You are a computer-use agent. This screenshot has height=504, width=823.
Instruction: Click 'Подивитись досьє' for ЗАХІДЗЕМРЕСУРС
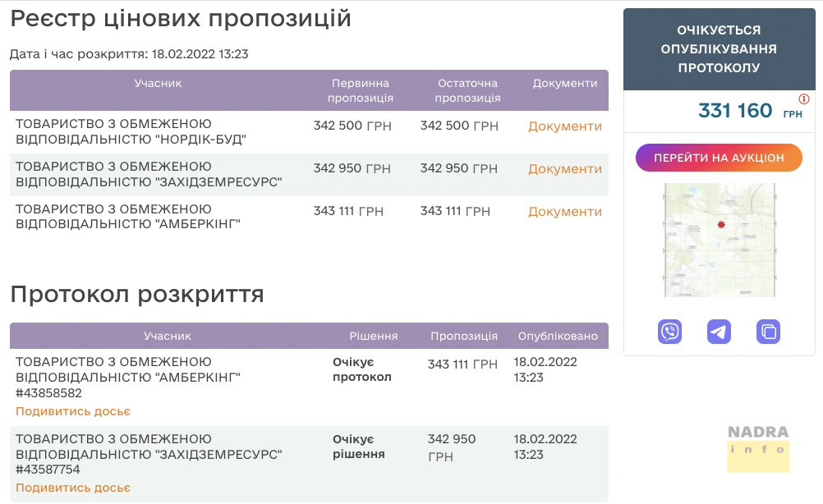(x=73, y=488)
